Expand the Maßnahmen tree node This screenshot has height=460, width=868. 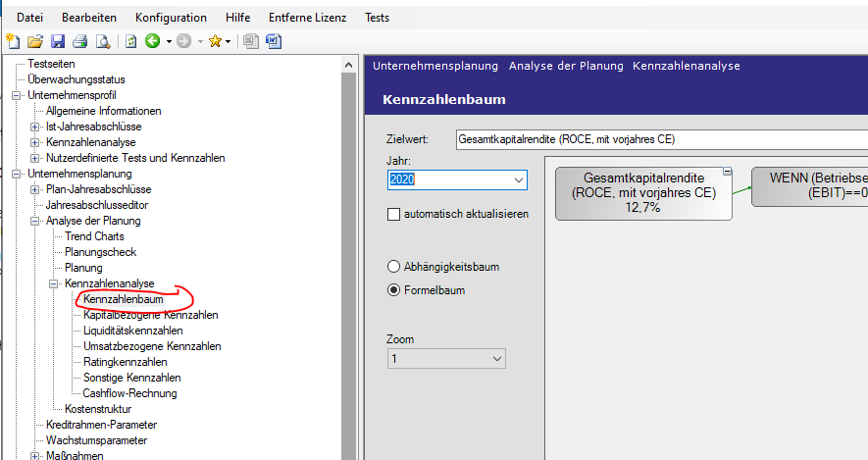click(x=34, y=456)
